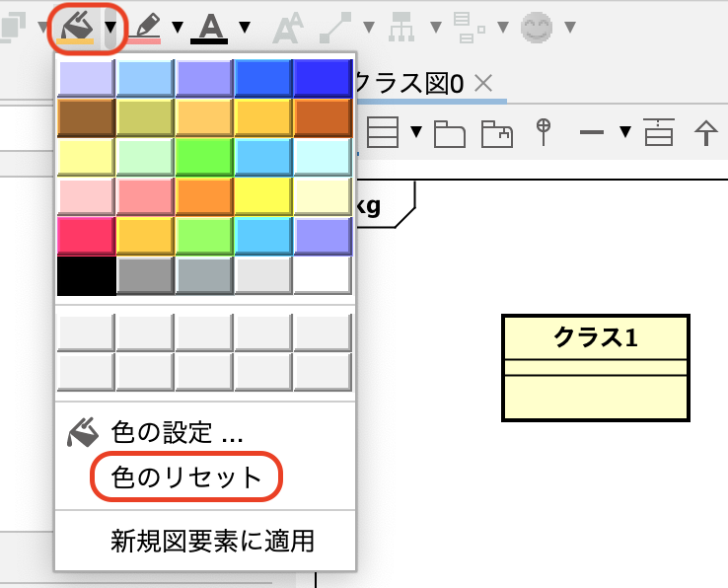This screenshot has height=588, width=728.
Task: Open the font color dropdown arrow
Action: (245, 28)
